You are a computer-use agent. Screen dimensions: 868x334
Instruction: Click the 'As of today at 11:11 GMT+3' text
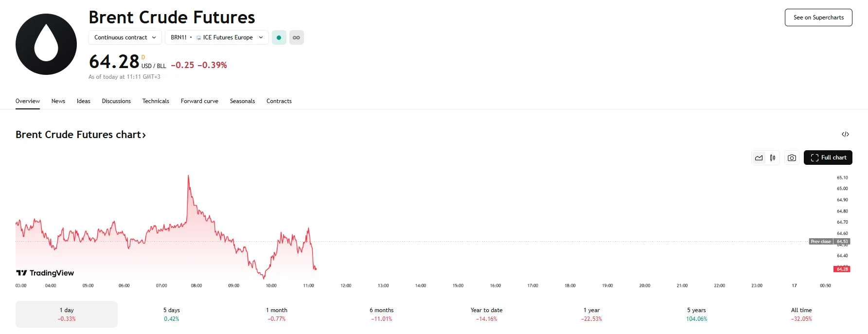coord(124,77)
